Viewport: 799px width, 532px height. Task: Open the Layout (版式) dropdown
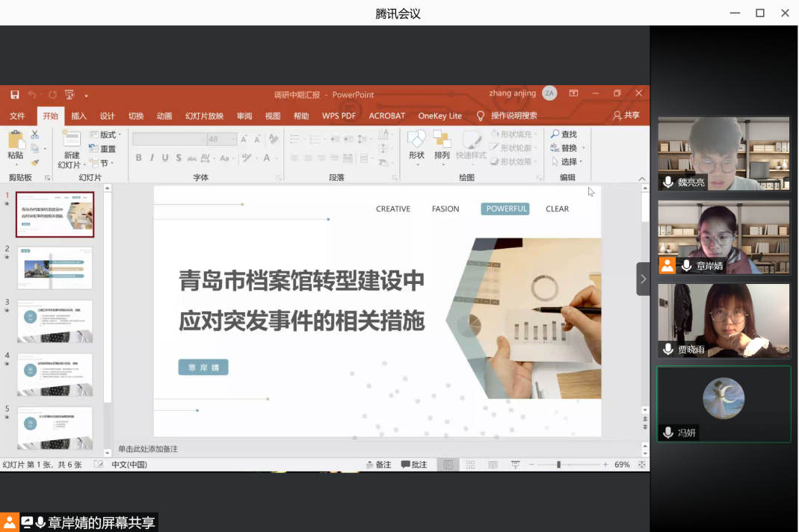[x=105, y=134]
